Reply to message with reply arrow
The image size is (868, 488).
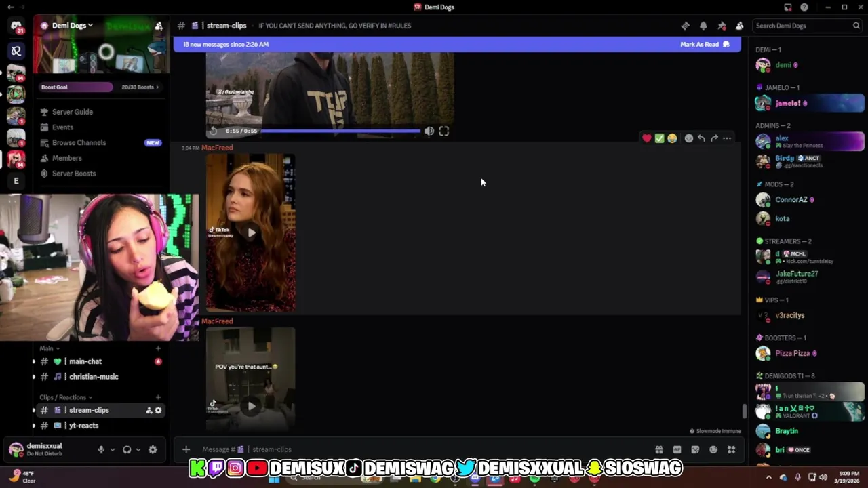pyautogui.click(x=701, y=138)
